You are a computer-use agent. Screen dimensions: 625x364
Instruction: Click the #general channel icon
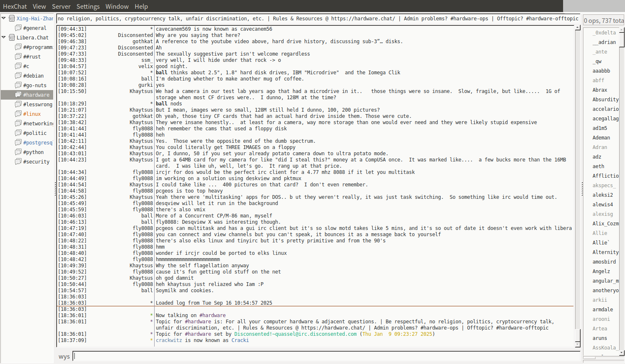click(x=18, y=28)
